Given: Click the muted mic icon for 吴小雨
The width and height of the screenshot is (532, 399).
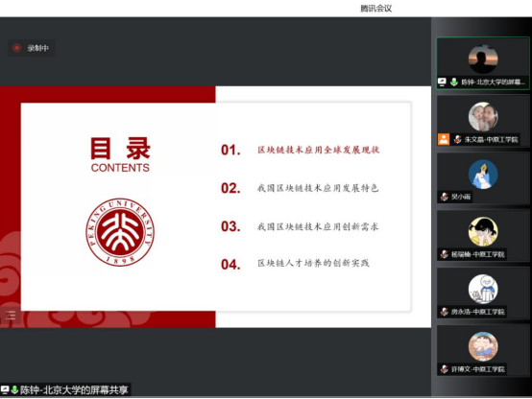Looking at the screenshot, I should (444, 197).
